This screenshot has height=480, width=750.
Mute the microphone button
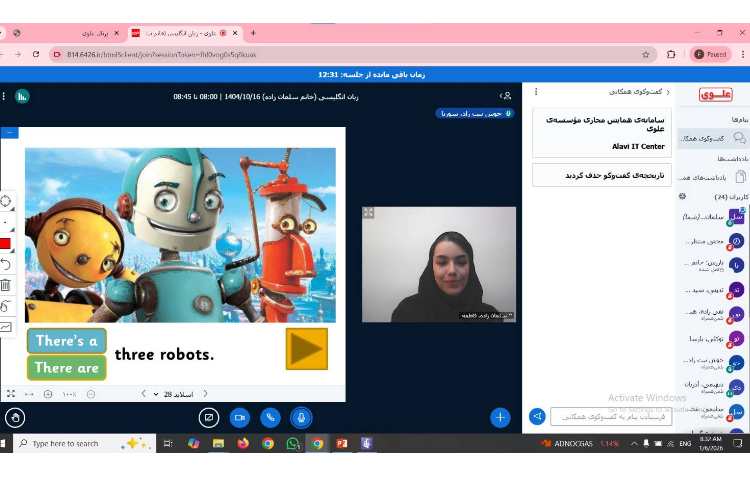coord(301,417)
